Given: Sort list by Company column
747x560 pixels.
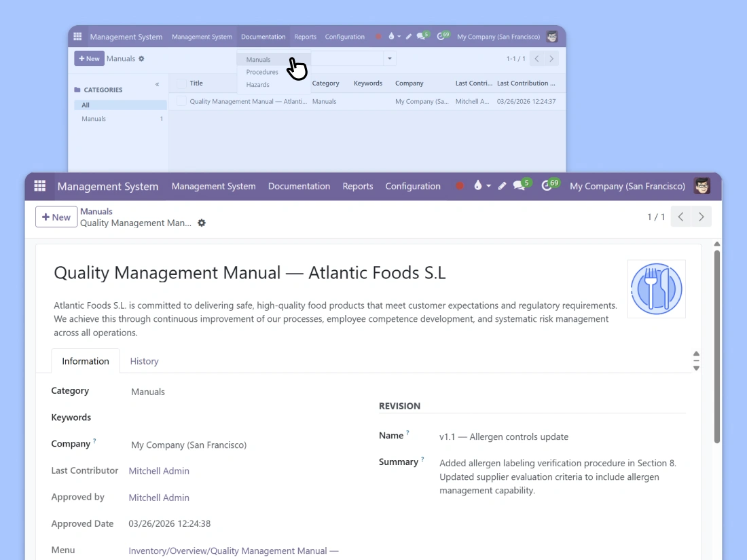Looking at the screenshot, I should click(409, 83).
